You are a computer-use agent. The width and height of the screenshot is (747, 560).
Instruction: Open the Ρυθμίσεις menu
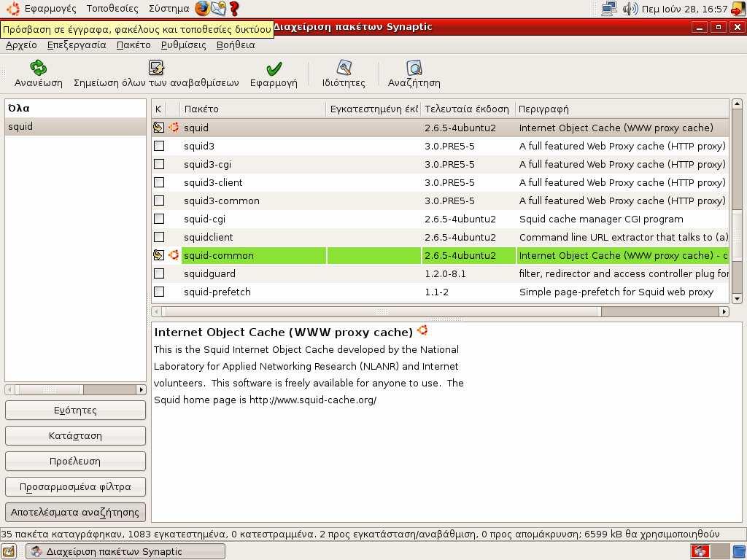[183, 44]
